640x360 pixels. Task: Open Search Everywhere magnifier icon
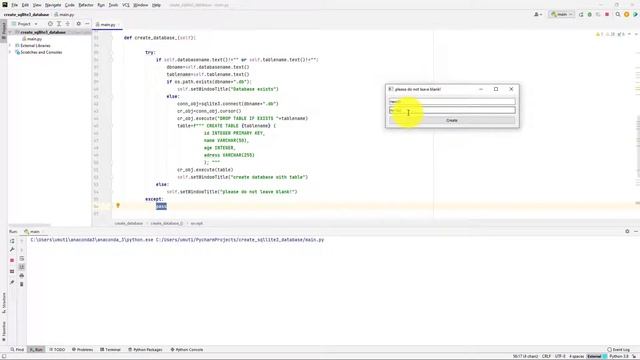tap(618, 14)
